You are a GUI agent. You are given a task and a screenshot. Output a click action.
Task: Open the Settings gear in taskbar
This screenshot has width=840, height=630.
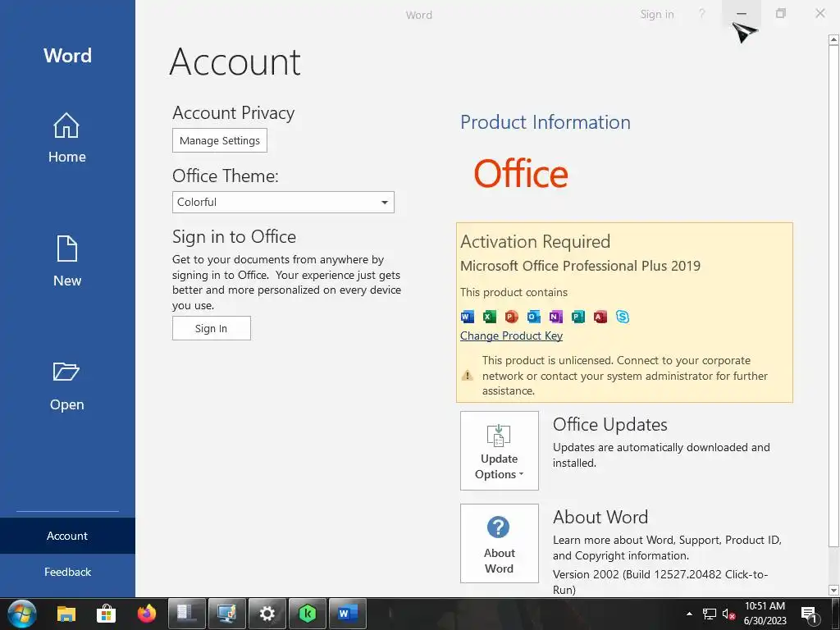point(267,614)
